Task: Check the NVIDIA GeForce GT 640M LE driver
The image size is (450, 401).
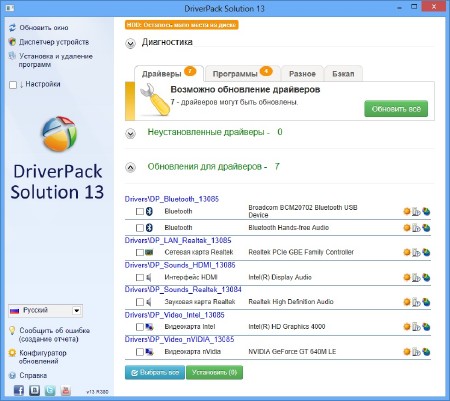Action: [x=140, y=352]
